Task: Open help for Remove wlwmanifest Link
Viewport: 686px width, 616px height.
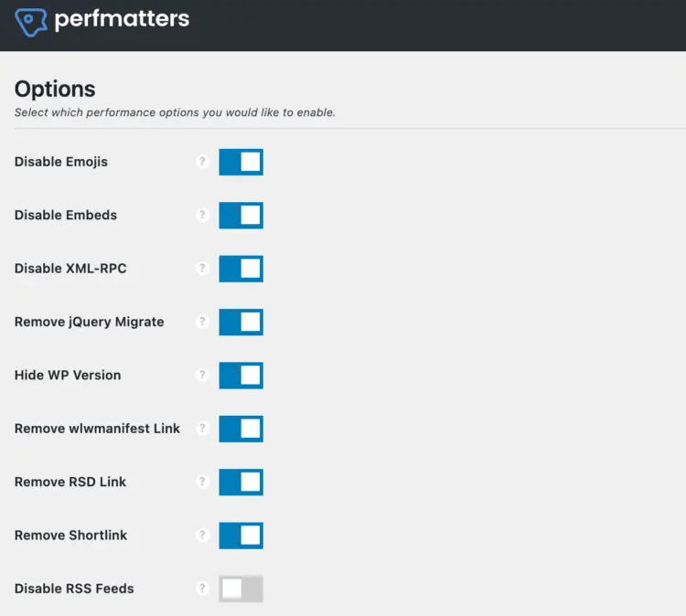Action: (203, 429)
